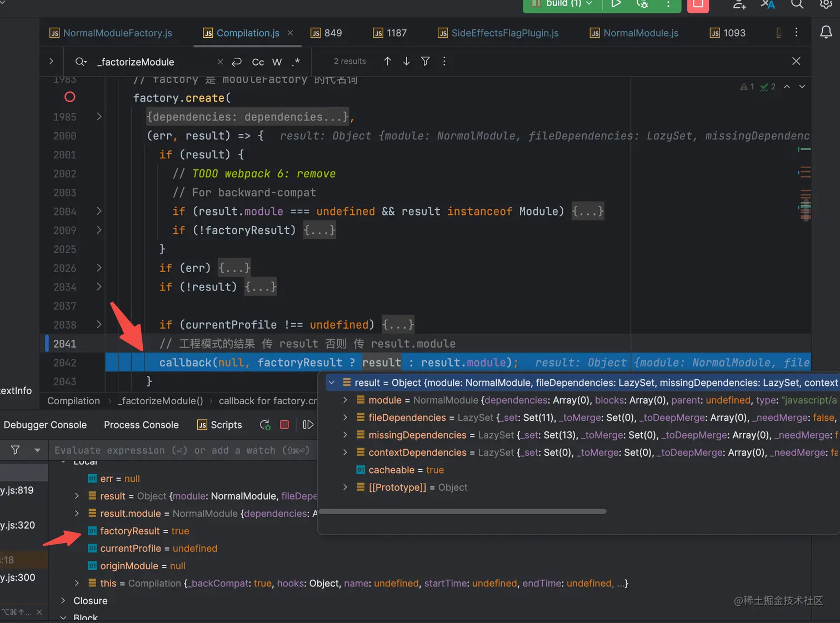Click the variables filter funnel icon

pyautogui.click(x=15, y=450)
